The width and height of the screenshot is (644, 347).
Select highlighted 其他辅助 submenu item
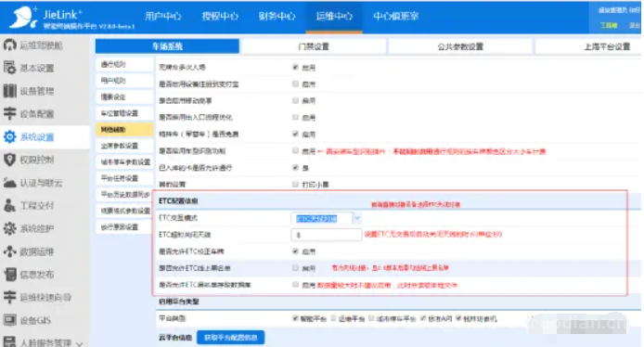point(124,129)
